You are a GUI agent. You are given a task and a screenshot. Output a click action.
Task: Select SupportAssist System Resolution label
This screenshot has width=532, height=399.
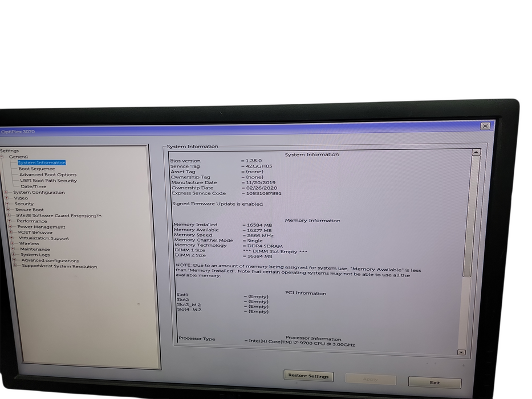click(x=60, y=266)
